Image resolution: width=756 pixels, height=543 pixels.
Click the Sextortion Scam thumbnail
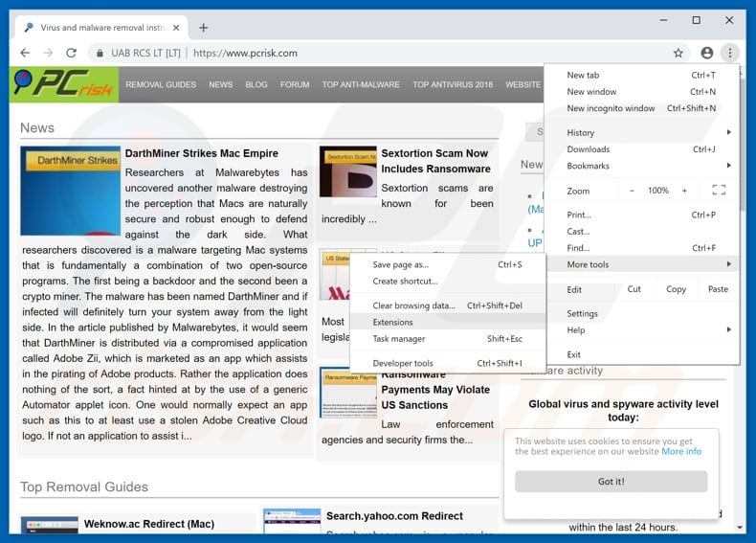coord(347,171)
